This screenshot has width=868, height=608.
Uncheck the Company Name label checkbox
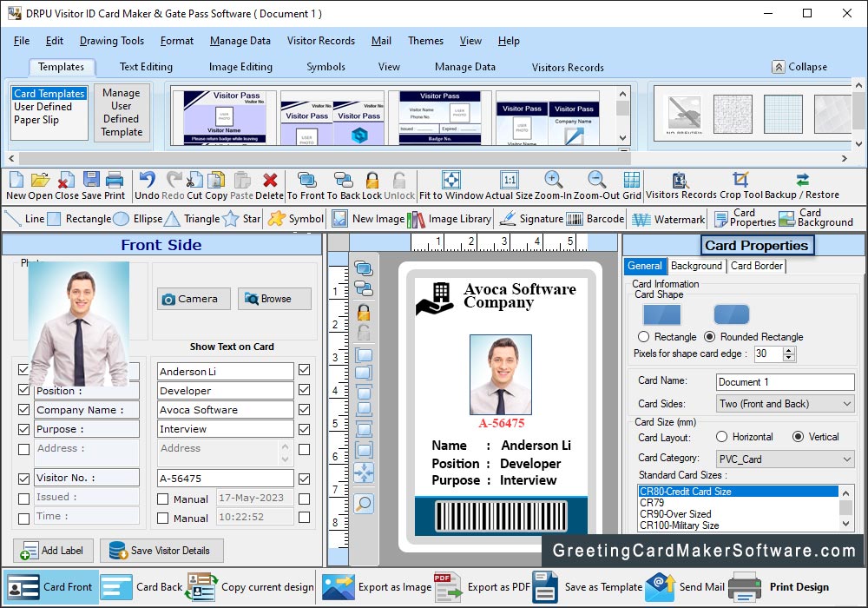[x=23, y=410]
